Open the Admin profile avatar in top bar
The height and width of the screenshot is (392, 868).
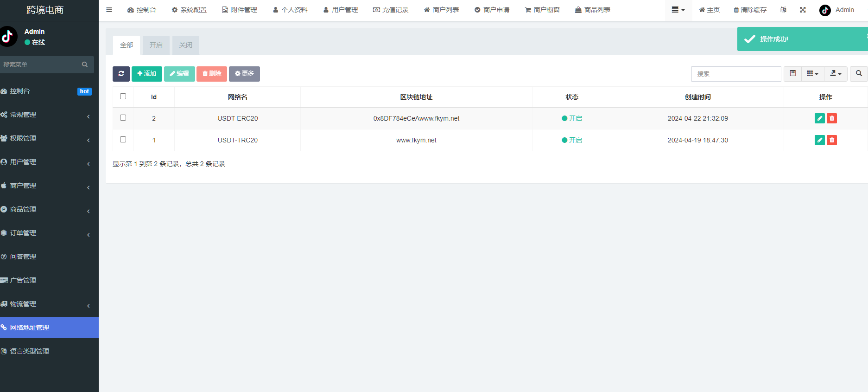click(x=825, y=10)
